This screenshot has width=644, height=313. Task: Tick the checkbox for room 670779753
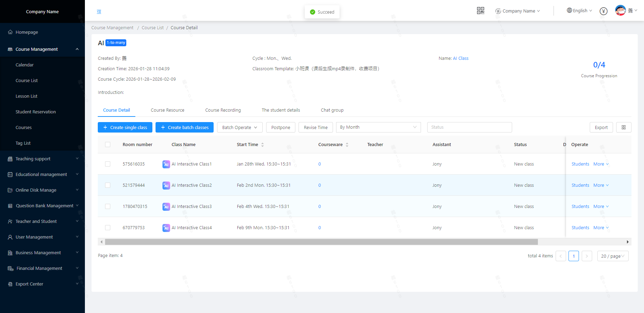108,228
